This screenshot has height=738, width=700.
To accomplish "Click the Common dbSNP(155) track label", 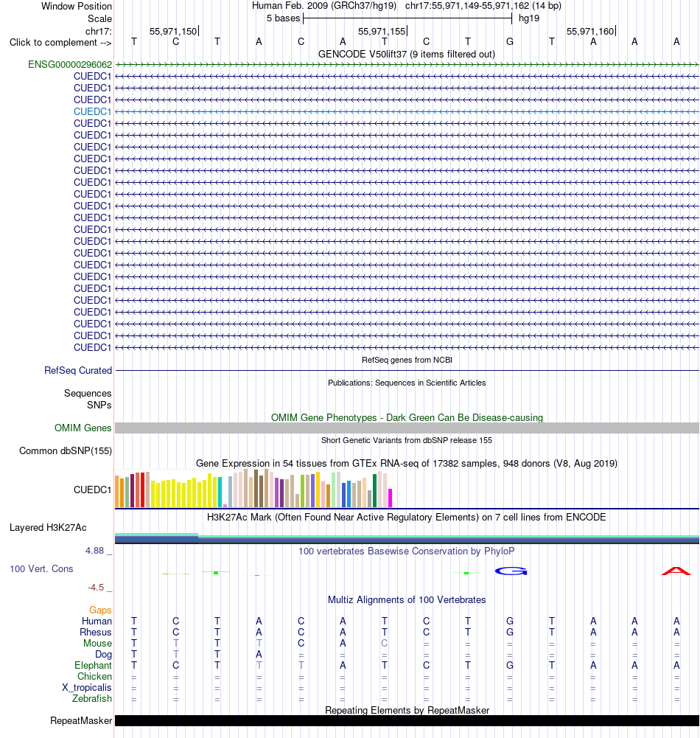I will coord(66,451).
